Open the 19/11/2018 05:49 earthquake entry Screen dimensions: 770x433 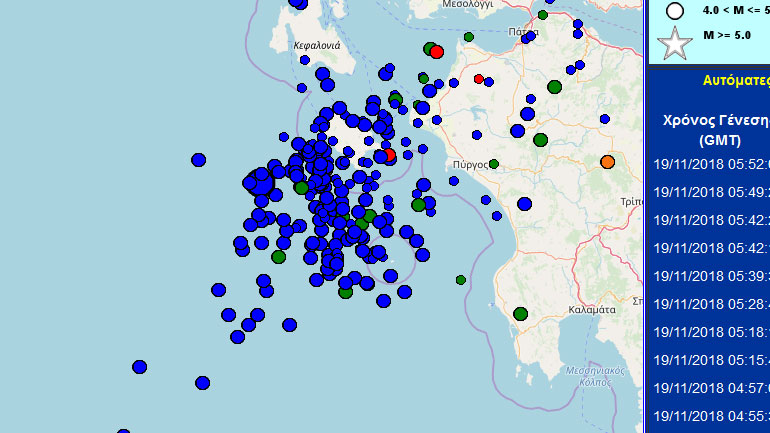pos(710,192)
